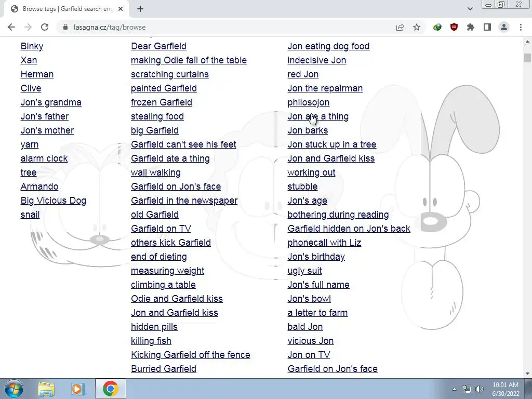Open a new tab with the plus button
Image resolution: width=532 pixels, height=399 pixels.
tap(140, 9)
